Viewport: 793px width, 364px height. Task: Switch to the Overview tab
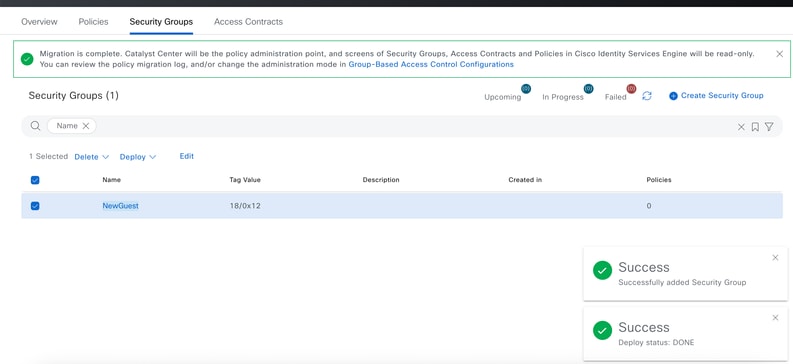pos(39,22)
